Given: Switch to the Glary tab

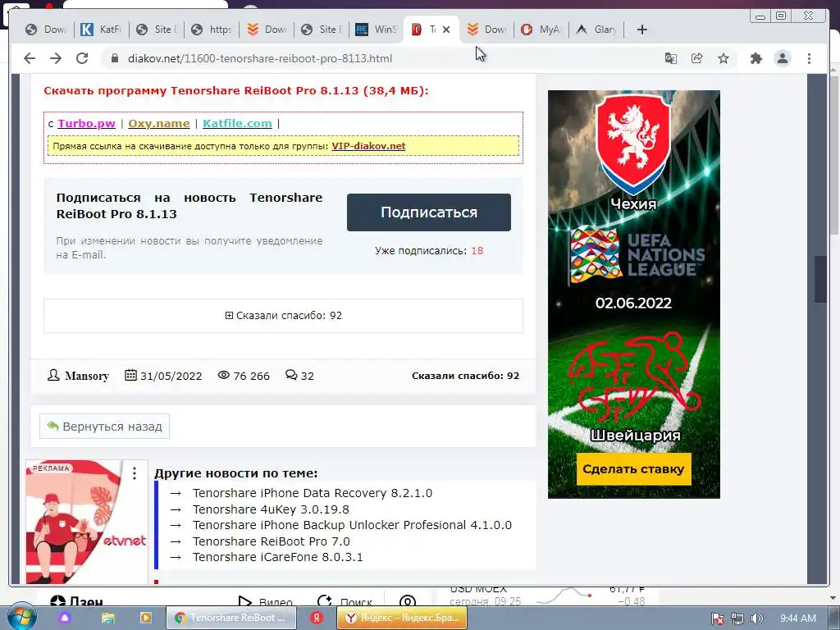Looking at the screenshot, I should tap(596, 30).
